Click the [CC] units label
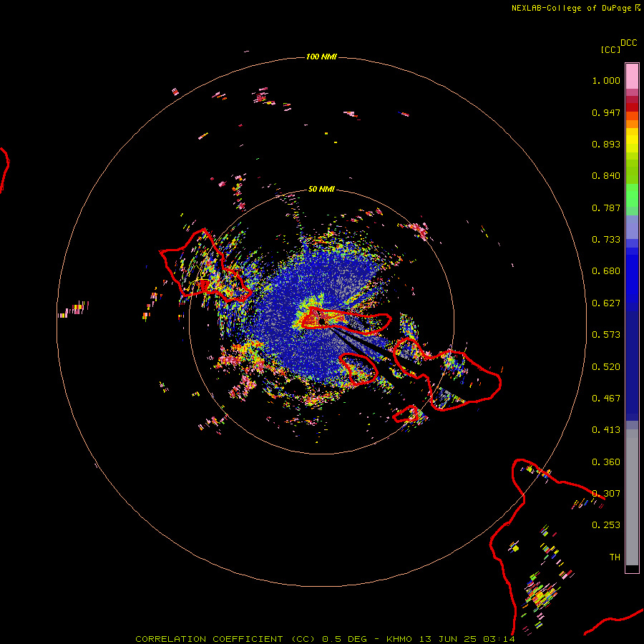 click(x=610, y=49)
